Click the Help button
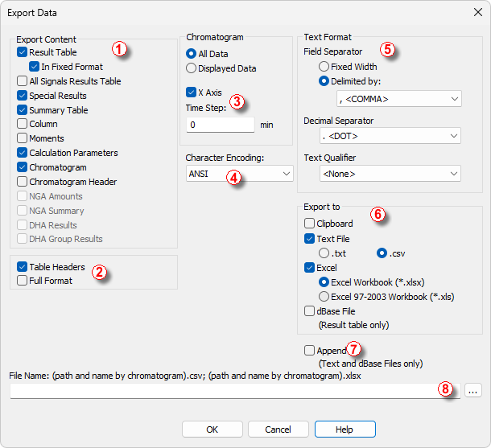This screenshot has height=448, width=491. pyautogui.click(x=345, y=430)
